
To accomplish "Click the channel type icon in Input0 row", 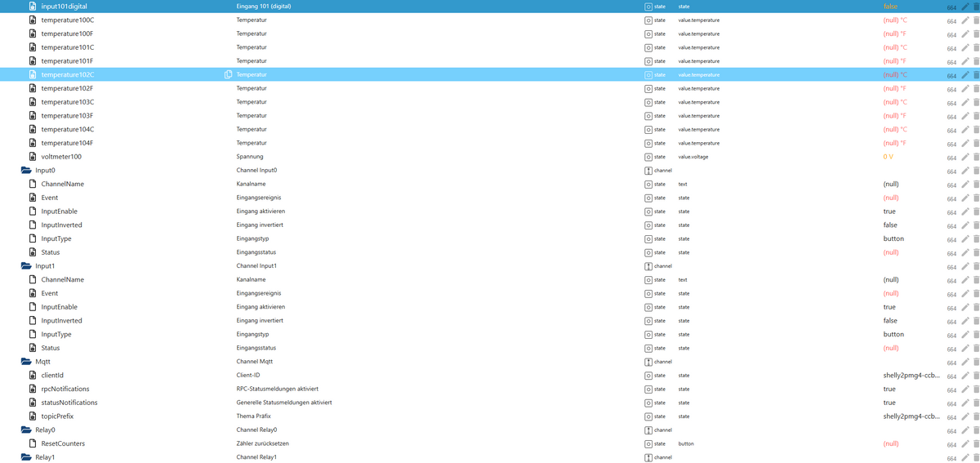I will 648,171.
